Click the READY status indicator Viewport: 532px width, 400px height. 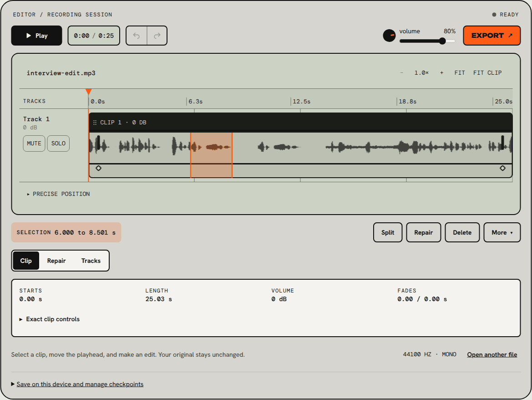pos(506,15)
